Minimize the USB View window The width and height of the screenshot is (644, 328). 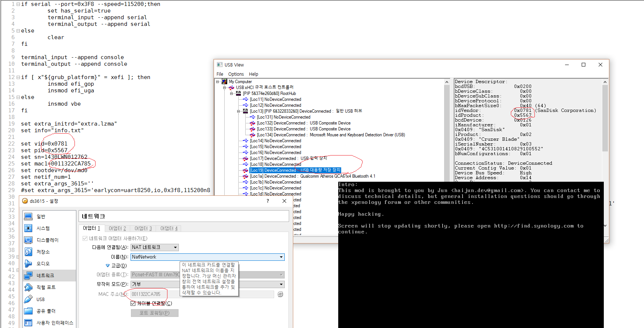coord(567,65)
